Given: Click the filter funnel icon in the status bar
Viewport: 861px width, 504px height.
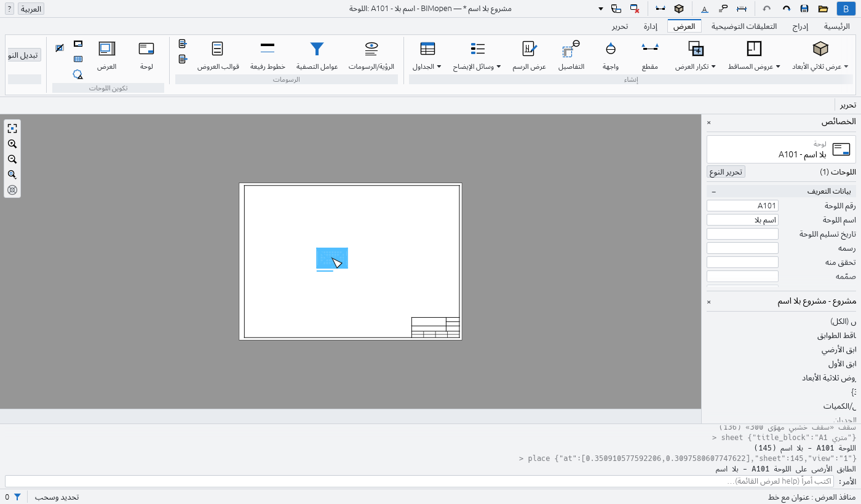Looking at the screenshot, I should pos(17,497).
